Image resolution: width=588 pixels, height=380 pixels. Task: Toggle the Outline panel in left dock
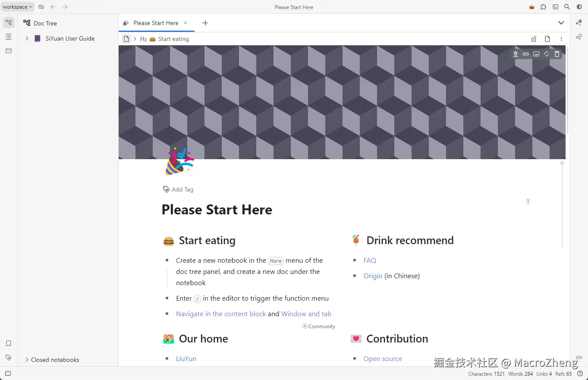(x=9, y=37)
